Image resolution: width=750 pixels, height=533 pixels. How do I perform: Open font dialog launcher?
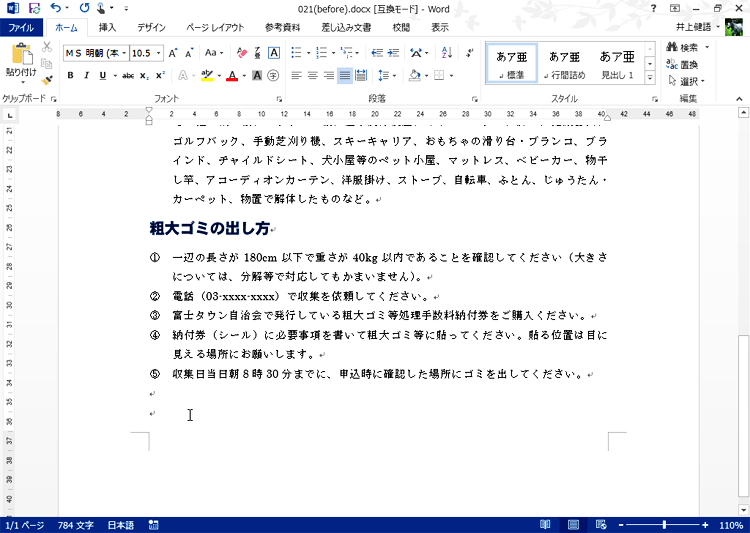(279, 99)
